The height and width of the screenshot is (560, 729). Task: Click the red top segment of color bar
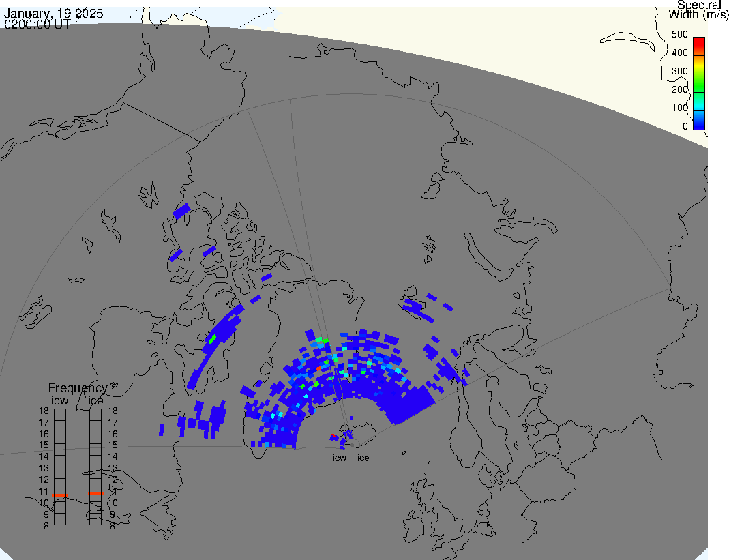click(699, 46)
